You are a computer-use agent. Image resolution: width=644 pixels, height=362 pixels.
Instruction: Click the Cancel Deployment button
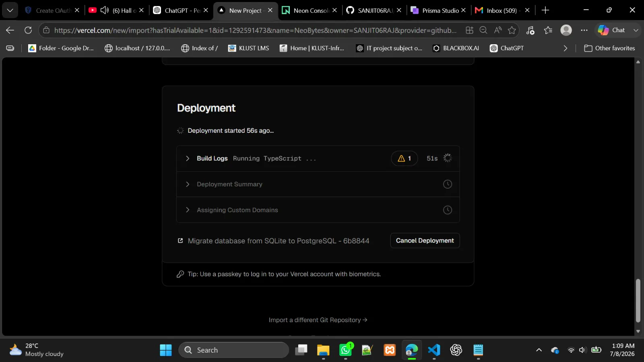[425, 241]
